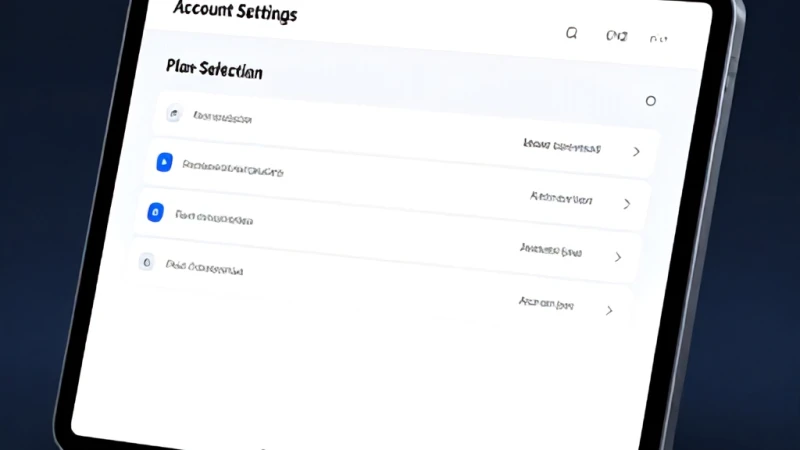Image resolution: width=800 pixels, height=450 pixels.
Task: Open search with the magnifier icon
Action: tap(571, 34)
